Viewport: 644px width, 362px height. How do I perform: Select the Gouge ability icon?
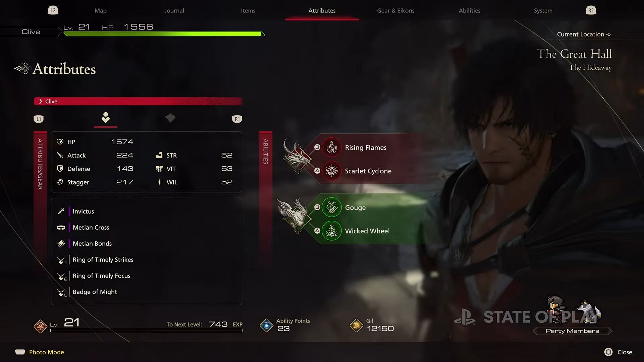tap(332, 206)
